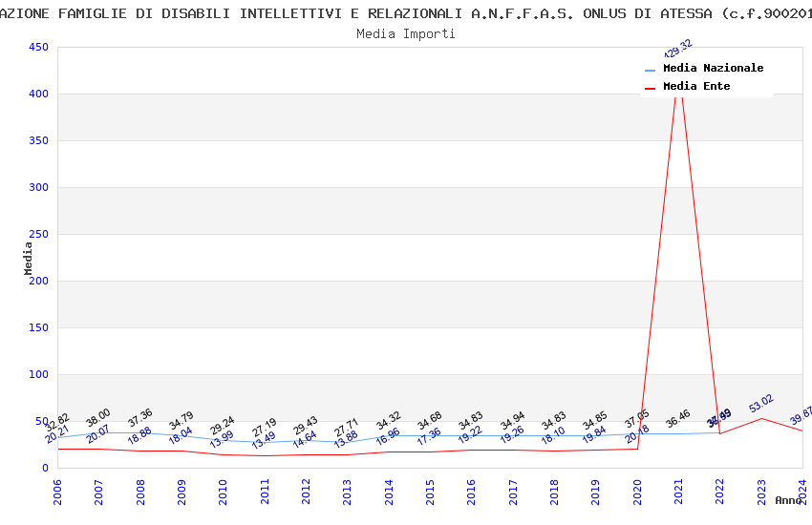Image resolution: width=812 pixels, height=525 pixels.
Task: Click the data label 13.49
Action: click(x=264, y=440)
